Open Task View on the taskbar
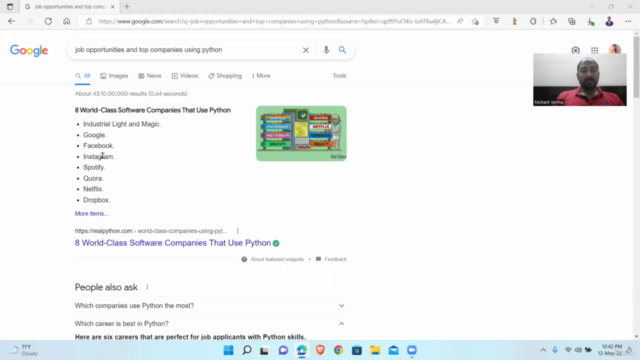 click(x=264, y=350)
